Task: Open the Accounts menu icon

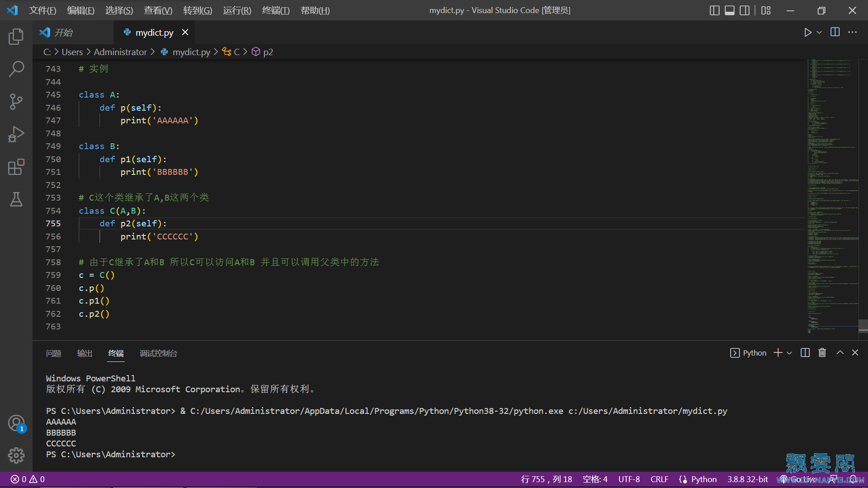Action: click(x=16, y=423)
